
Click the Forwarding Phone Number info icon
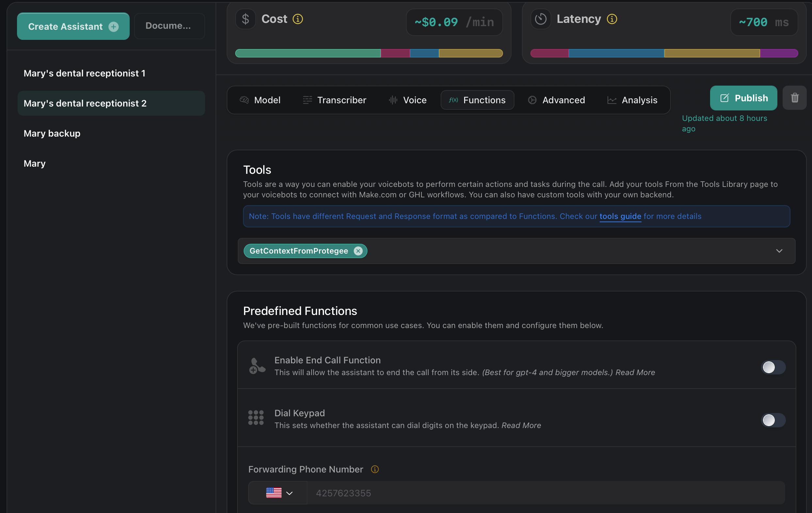375,469
